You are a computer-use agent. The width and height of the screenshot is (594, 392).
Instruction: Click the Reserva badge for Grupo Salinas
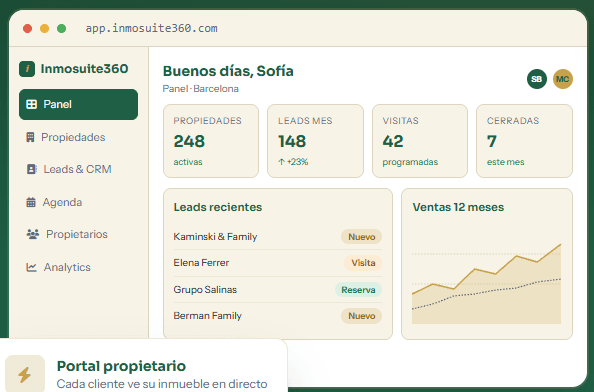coord(358,290)
